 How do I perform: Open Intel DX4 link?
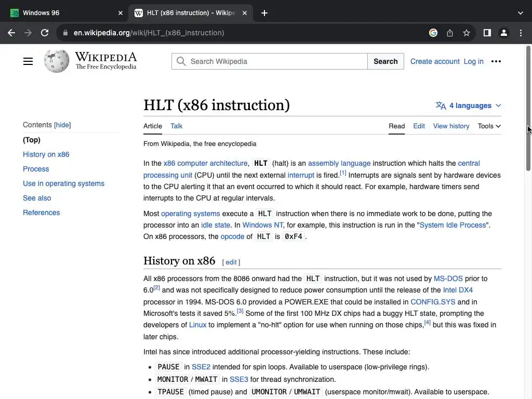point(458,290)
